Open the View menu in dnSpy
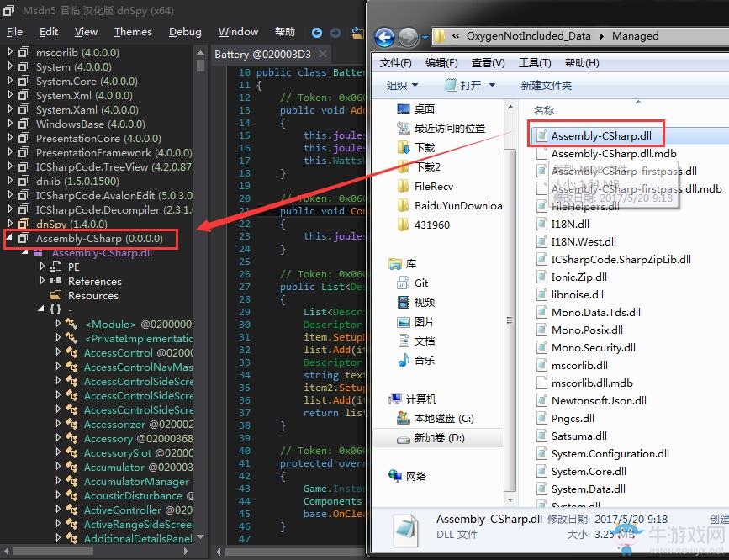The height and width of the screenshot is (560, 729). pyautogui.click(x=86, y=32)
